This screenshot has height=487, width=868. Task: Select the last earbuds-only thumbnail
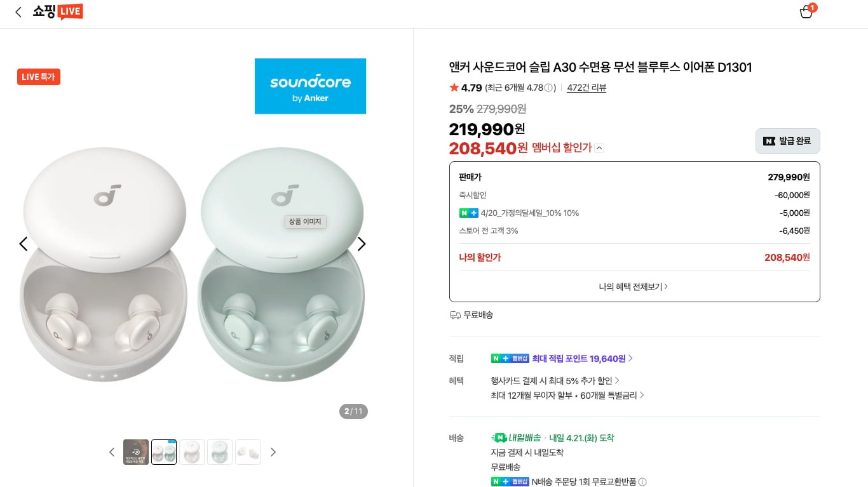(x=248, y=452)
